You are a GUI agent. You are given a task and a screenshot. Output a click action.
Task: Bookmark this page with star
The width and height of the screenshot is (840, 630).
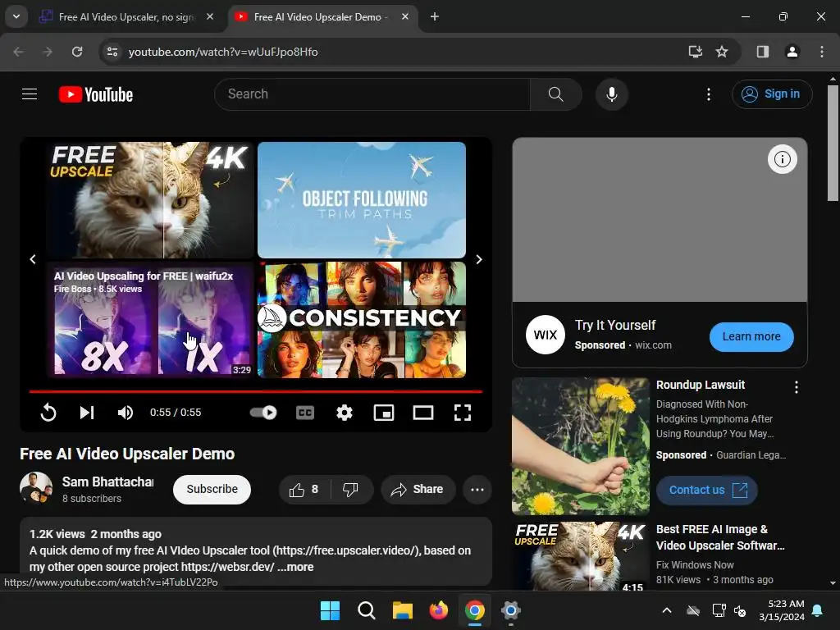click(722, 52)
